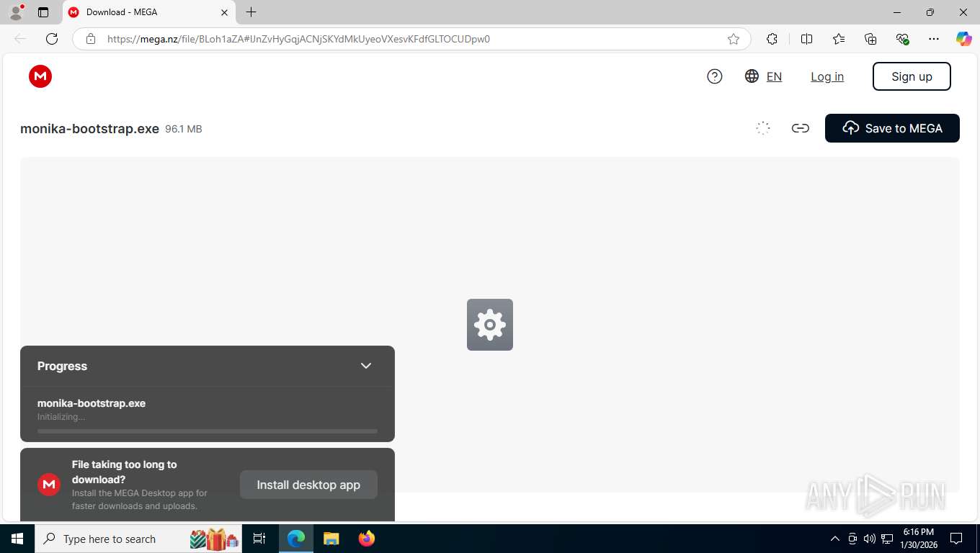
Task: Open the volume speaker tray icon
Action: tap(870, 539)
